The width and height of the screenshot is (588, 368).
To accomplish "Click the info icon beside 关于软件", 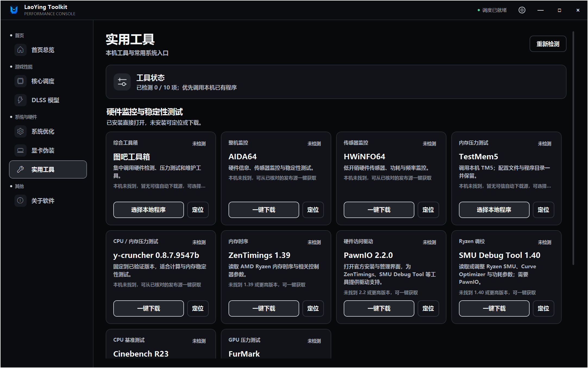I will 20,201.
